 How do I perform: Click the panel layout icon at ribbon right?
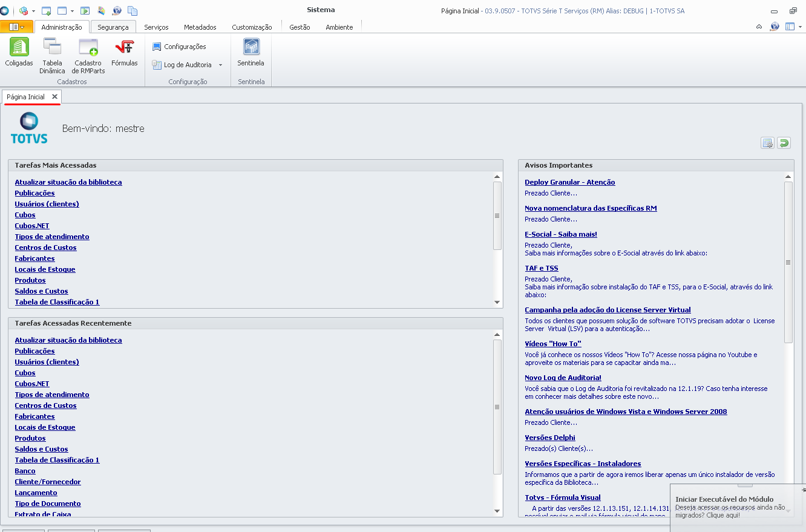790,27
